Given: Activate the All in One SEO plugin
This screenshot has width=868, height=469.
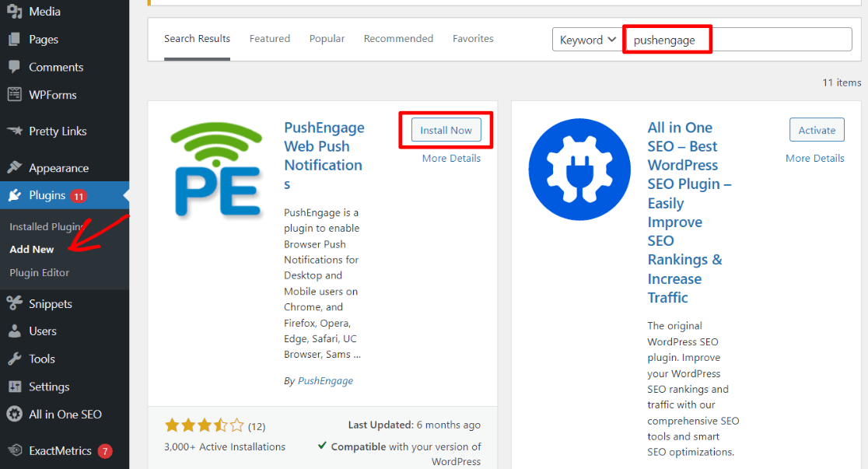Looking at the screenshot, I should click(817, 130).
